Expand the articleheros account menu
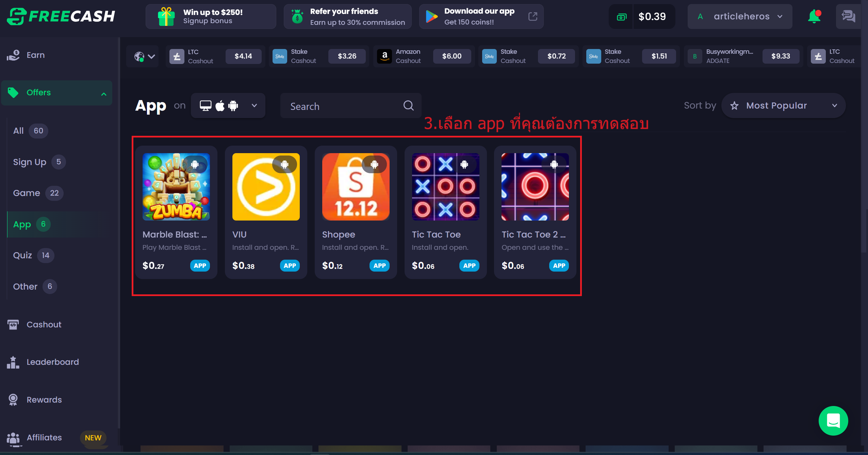 (x=740, y=16)
